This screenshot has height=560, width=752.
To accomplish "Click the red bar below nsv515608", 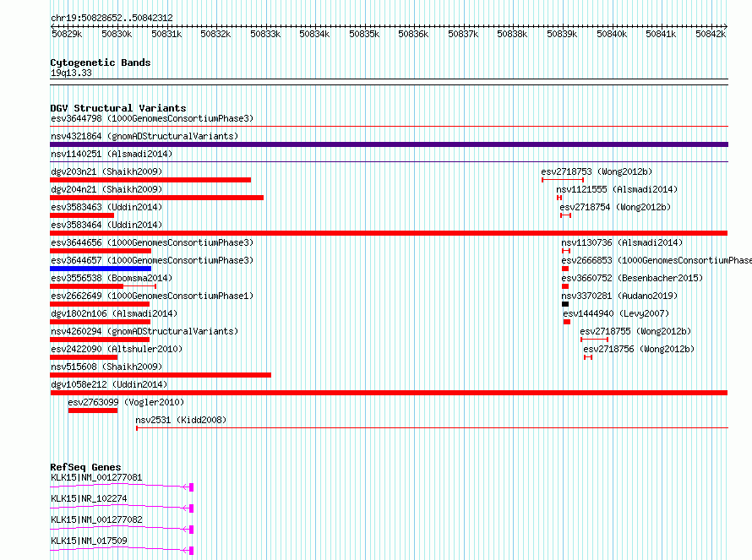I will pos(161,375).
